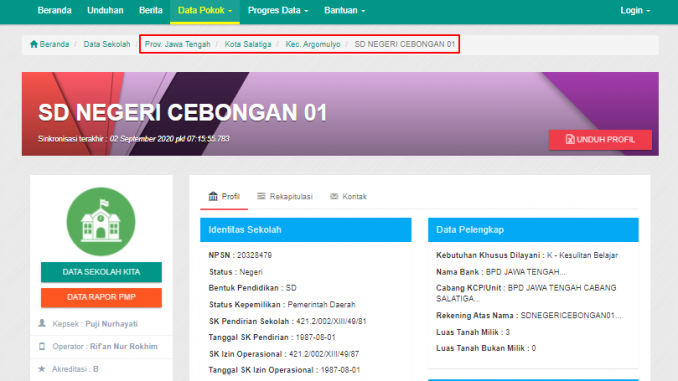Click the Akreditasi star icon
Image resolution: width=678 pixels, height=381 pixels.
coord(42,369)
